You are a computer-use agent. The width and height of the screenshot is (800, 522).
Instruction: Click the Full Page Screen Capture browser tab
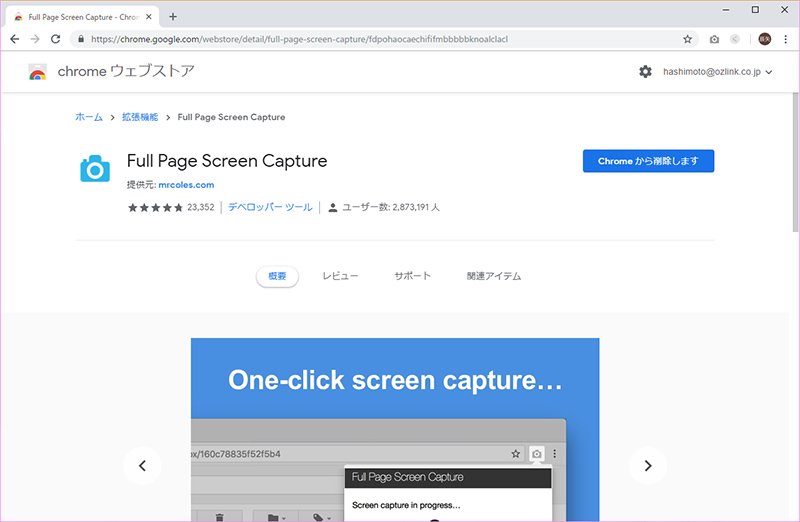click(83, 17)
